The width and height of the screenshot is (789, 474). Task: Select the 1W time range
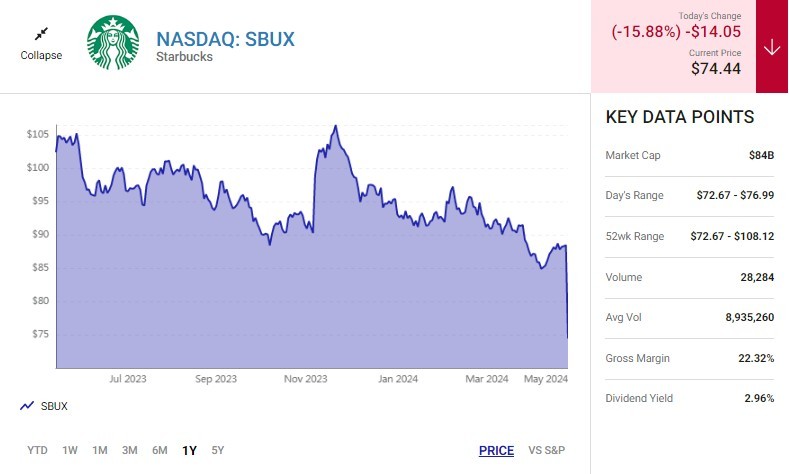click(x=70, y=450)
